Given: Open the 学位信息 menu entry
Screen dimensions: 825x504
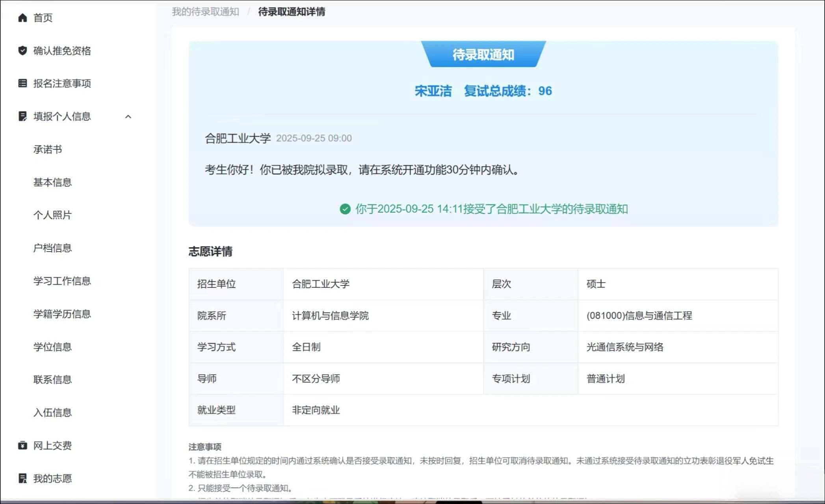Looking at the screenshot, I should coord(52,347).
